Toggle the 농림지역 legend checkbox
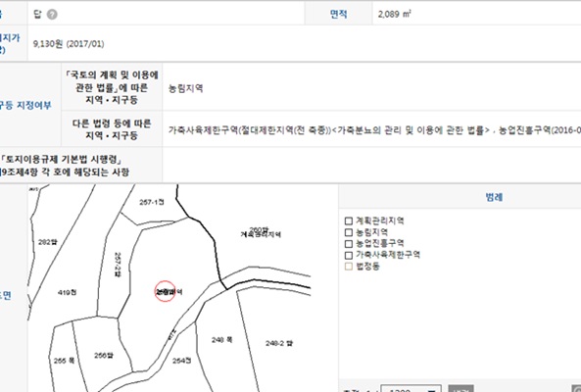Image resolution: width=581 pixels, height=392 pixels. pos(348,232)
